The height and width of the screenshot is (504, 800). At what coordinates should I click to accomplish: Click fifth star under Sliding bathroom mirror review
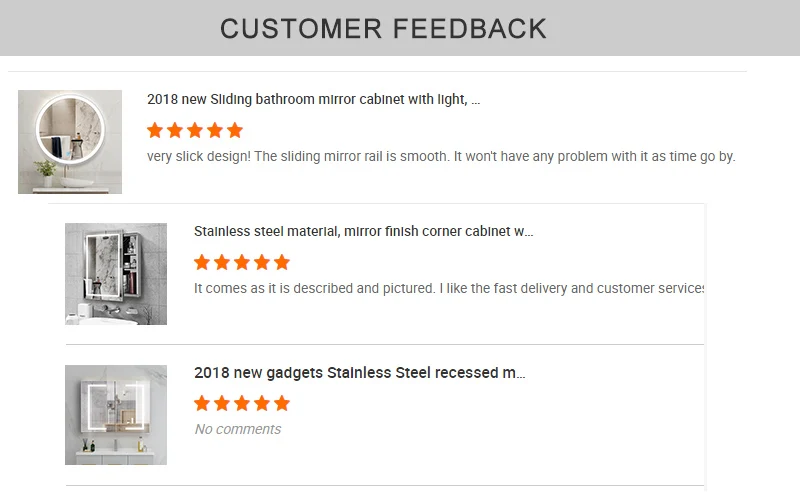235,130
